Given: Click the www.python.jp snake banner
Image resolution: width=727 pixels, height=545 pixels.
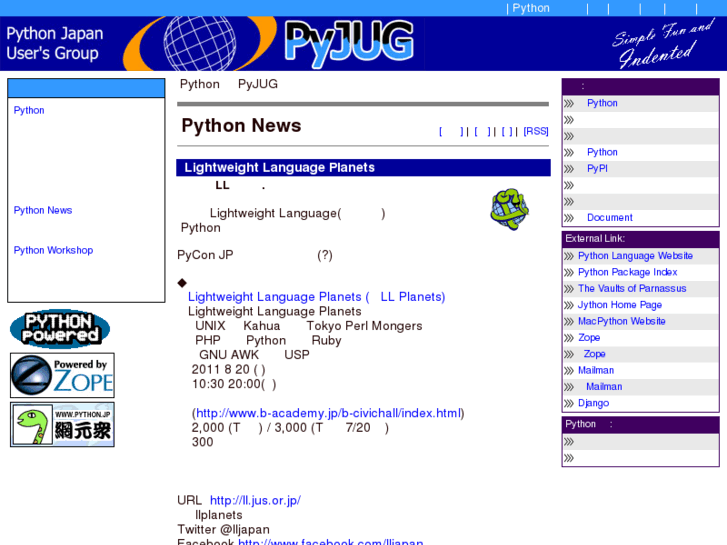Looking at the screenshot, I should [62, 424].
